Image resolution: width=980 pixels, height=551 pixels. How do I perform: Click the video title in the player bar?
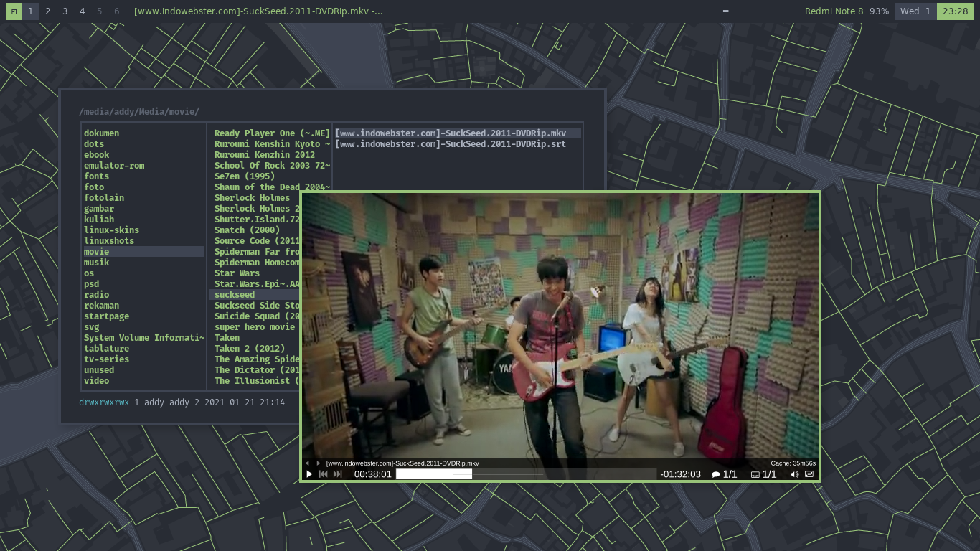(402, 463)
